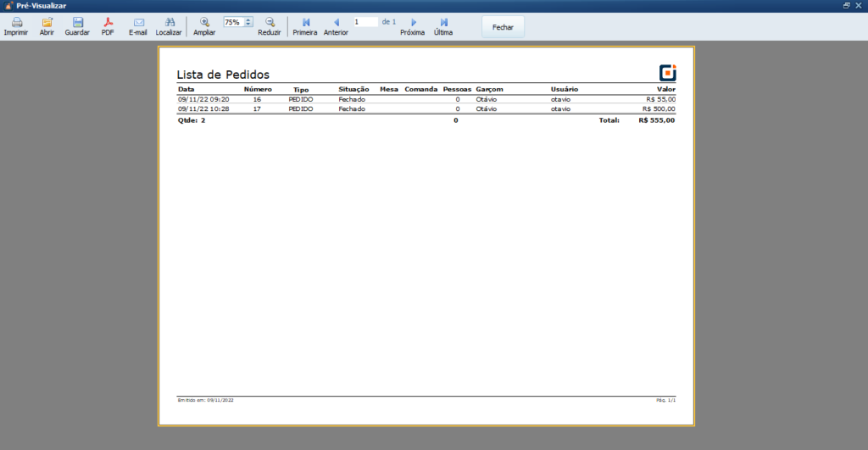Export the report with the PDF icon
868x450 pixels.
pyautogui.click(x=108, y=23)
